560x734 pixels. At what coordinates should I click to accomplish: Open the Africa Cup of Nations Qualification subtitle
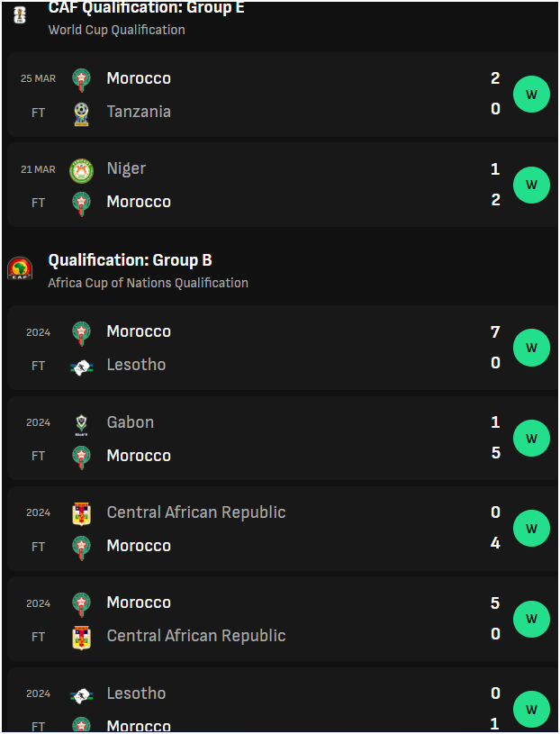pyautogui.click(x=148, y=283)
